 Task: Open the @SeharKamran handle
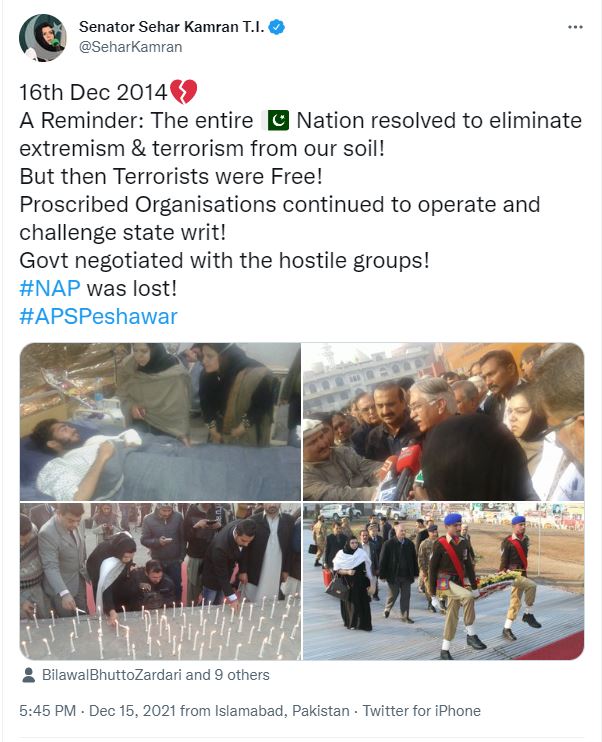131,47
